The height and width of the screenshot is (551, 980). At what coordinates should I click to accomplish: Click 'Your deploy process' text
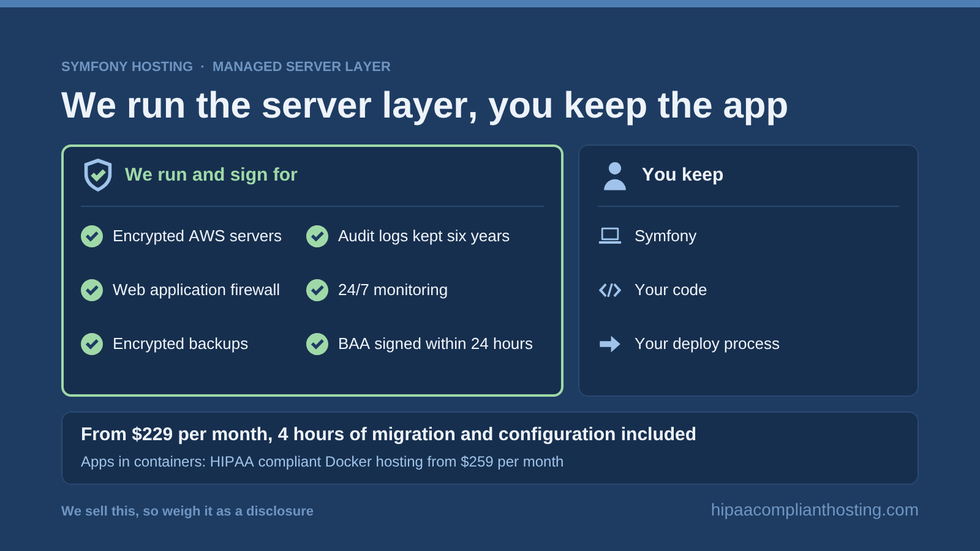pyautogui.click(x=707, y=343)
